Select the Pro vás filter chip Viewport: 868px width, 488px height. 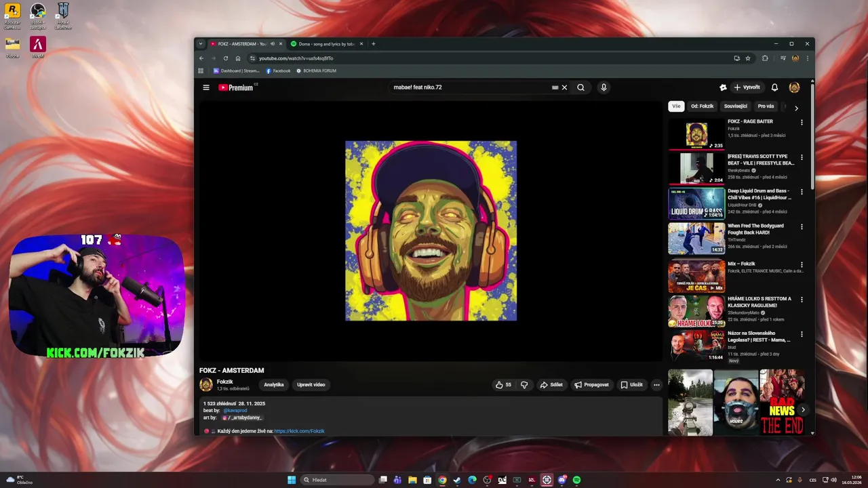pos(766,106)
